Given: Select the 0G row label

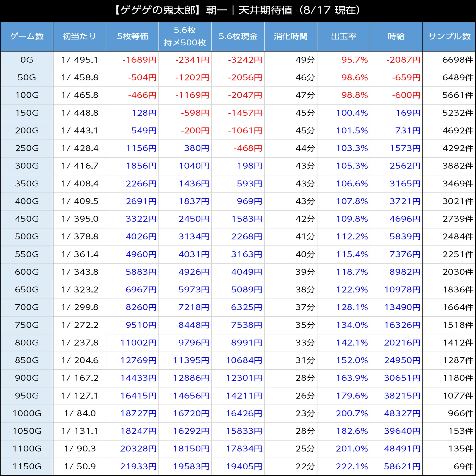Looking at the screenshot, I should [x=27, y=60].
